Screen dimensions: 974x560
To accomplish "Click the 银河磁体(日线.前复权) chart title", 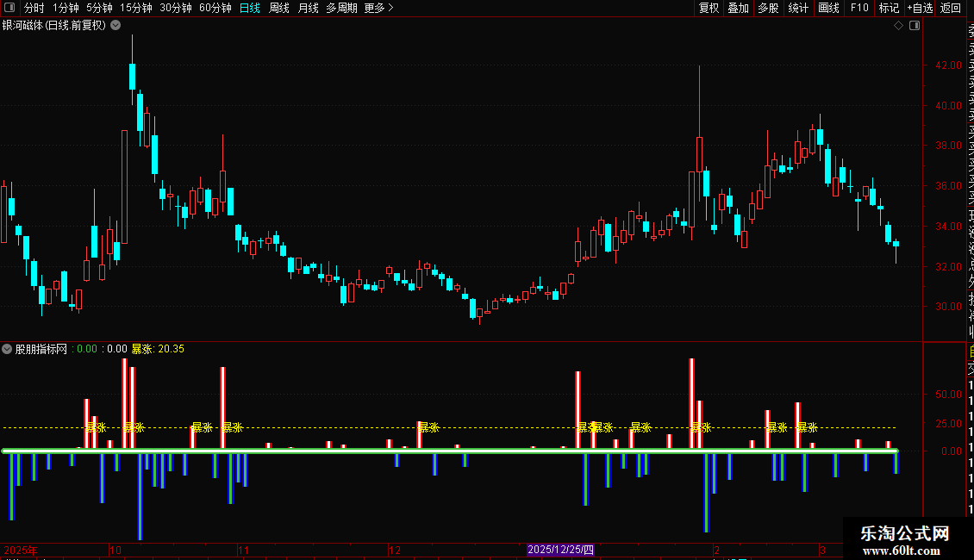I will [x=54, y=26].
